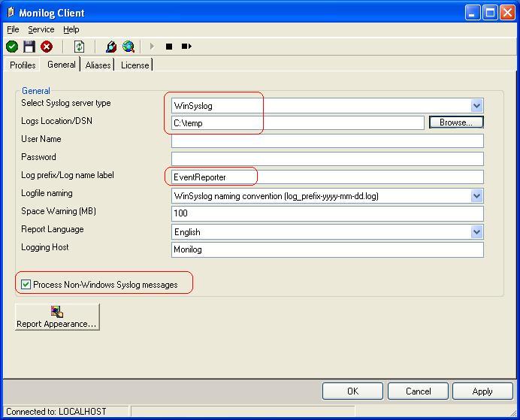
Task: Click the Monilog Client title bar icon
Action: [11, 12]
